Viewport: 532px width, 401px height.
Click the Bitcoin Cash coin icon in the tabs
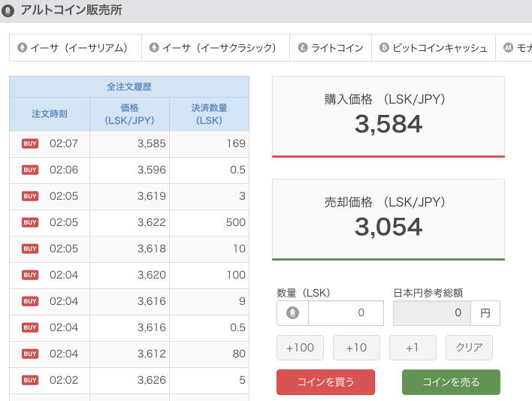tap(384, 47)
